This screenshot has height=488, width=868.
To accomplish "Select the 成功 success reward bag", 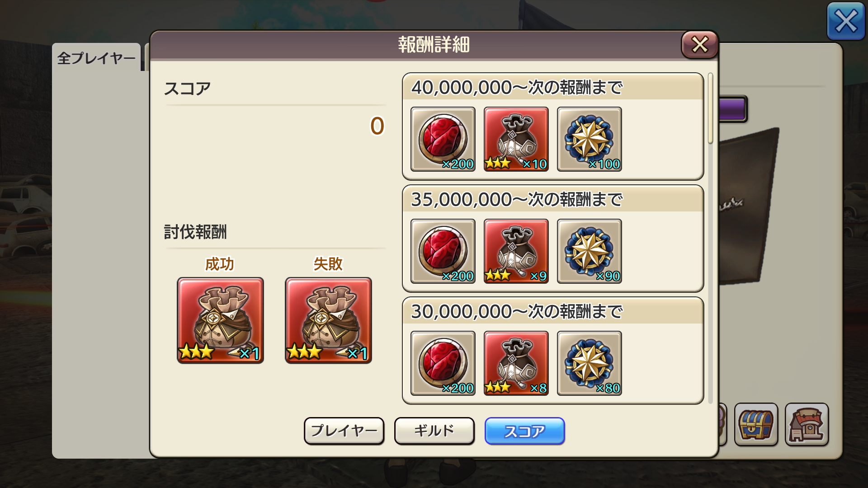I will (220, 320).
